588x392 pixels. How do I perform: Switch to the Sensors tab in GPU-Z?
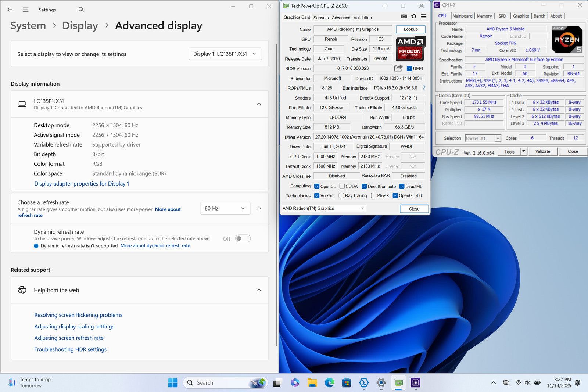pos(321,18)
